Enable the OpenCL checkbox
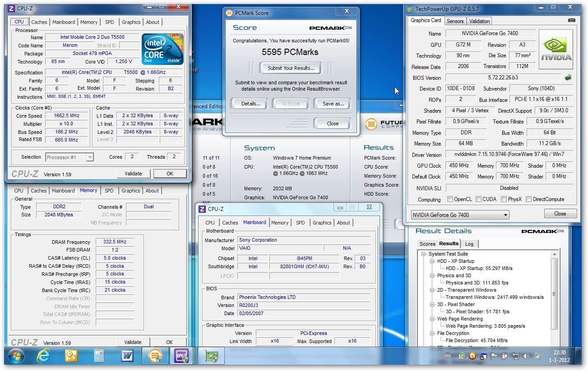588x371 pixels. click(450, 199)
